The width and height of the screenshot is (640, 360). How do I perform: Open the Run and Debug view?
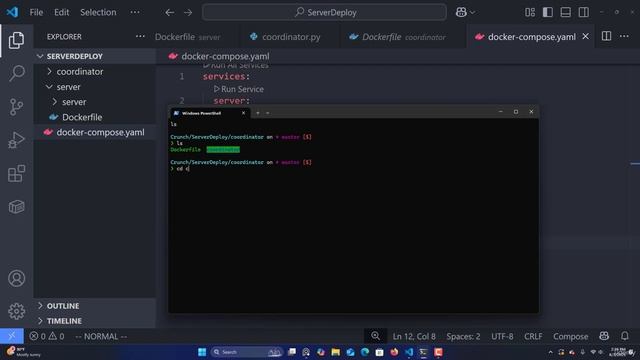click(x=16, y=140)
